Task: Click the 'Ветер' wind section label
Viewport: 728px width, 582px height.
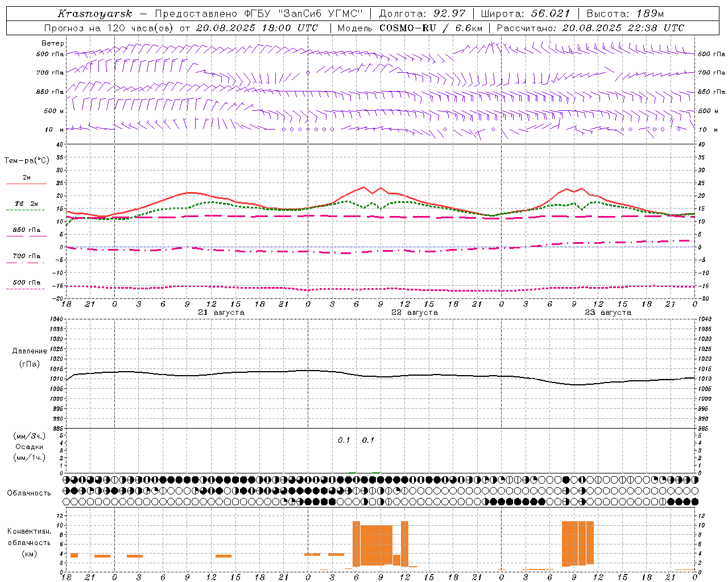Action: click(53, 43)
